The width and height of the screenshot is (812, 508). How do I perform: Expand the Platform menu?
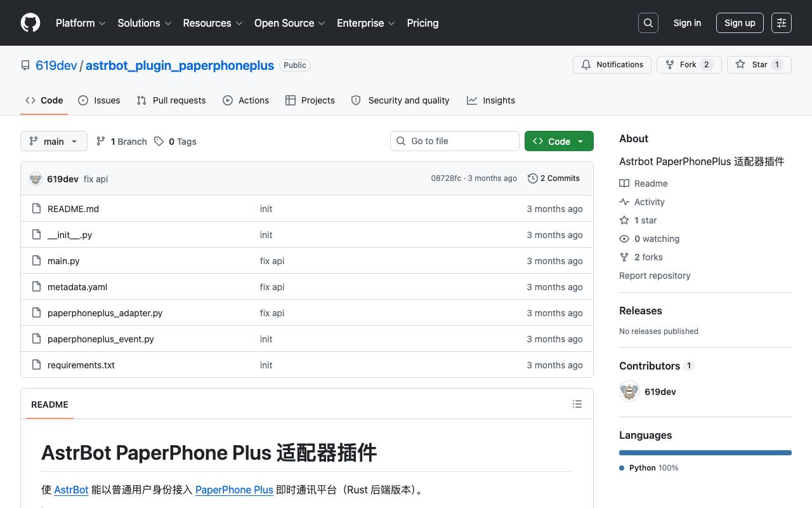81,23
